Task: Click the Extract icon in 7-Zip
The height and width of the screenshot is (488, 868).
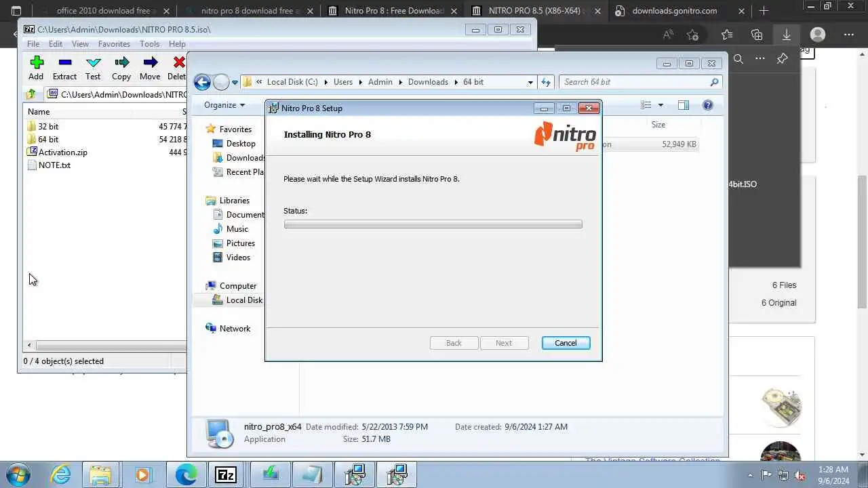Action: pyautogui.click(x=65, y=62)
